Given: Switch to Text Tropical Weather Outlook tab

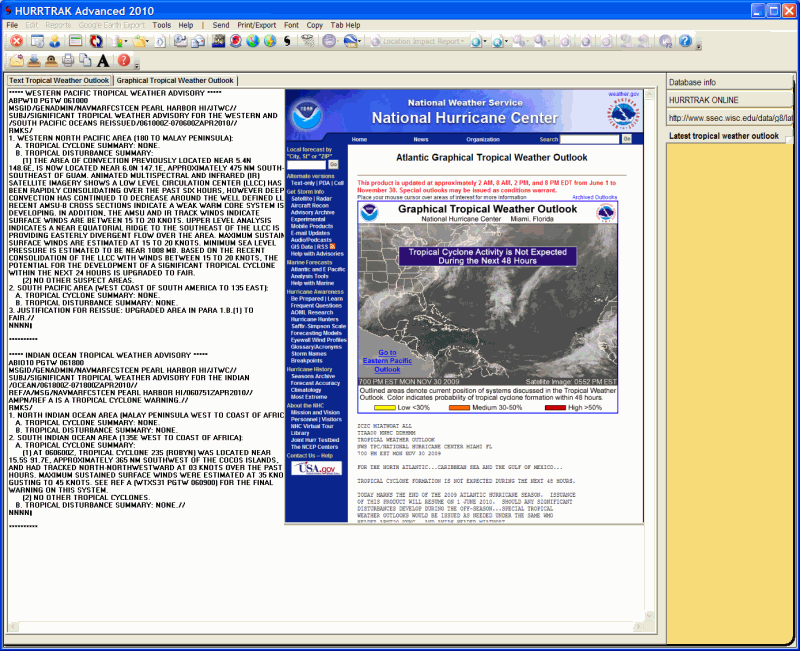Looking at the screenshot, I should tap(59, 80).
